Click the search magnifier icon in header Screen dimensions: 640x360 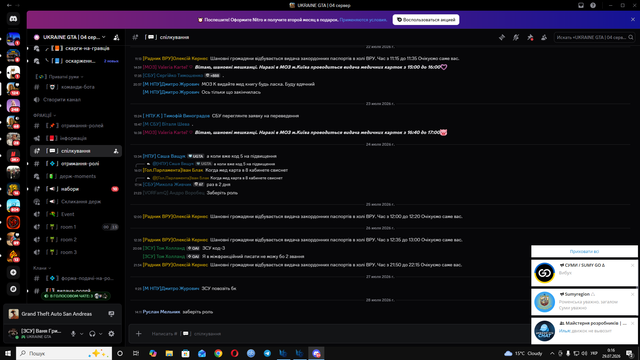coord(631,37)
